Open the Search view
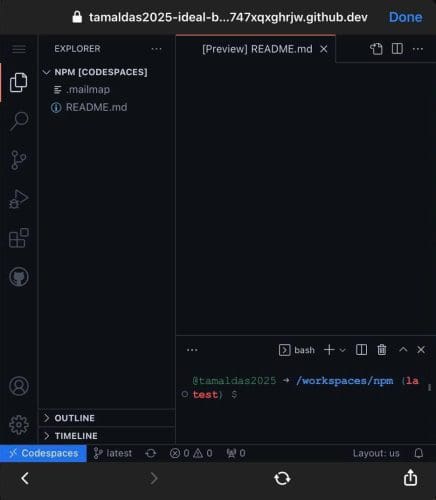Viewport: 436px width, 500px height. [x=19, y=121]
